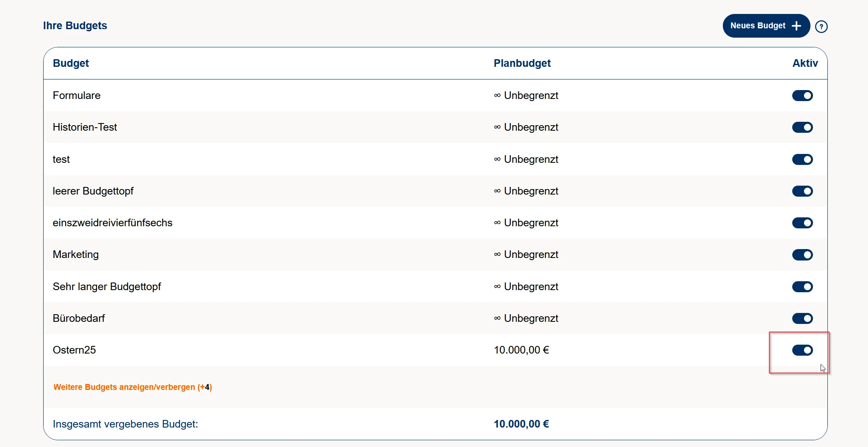Deactivate the Marketing budget toggle
The height and width of the screenshot is (447, 868).
(802, 255)
